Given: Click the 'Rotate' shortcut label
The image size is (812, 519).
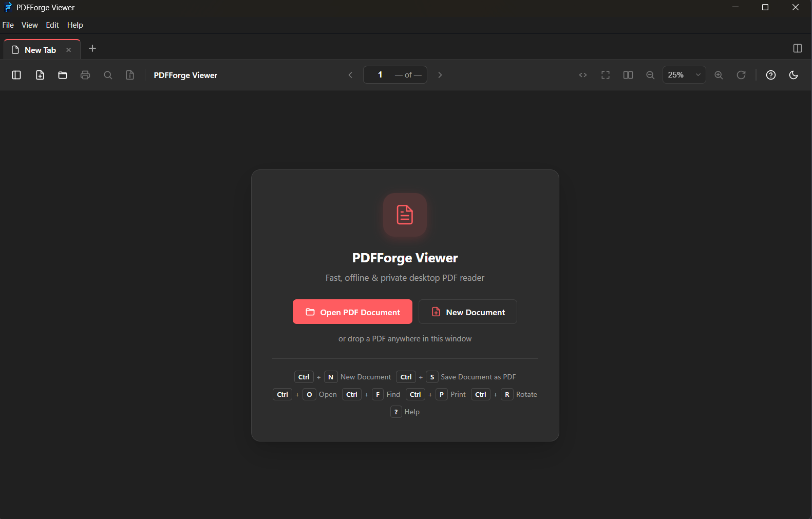Looking at the screenshot, I should point(526,394).
